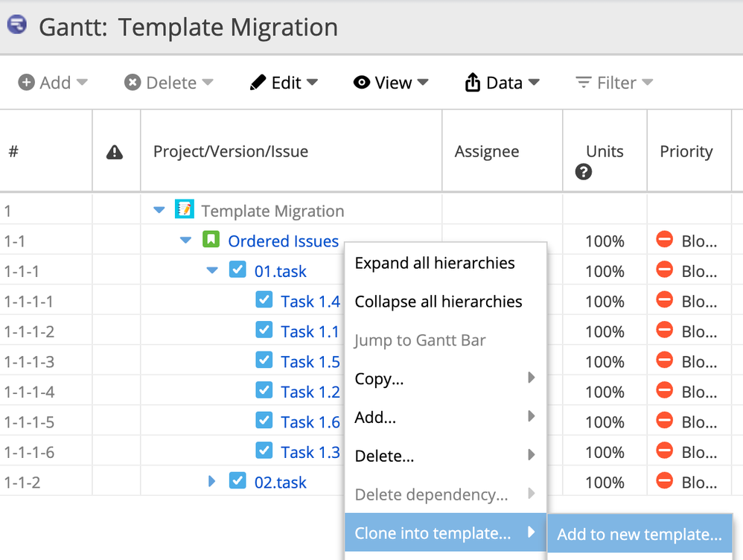Click the blocker priority icon in Task 1.4 row
The width and height of the screenshot is (743, 560).
click(664, 299)
